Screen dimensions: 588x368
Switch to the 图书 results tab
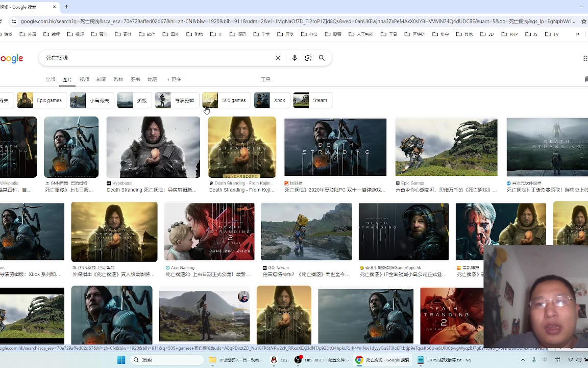click(x=135, y=79)
